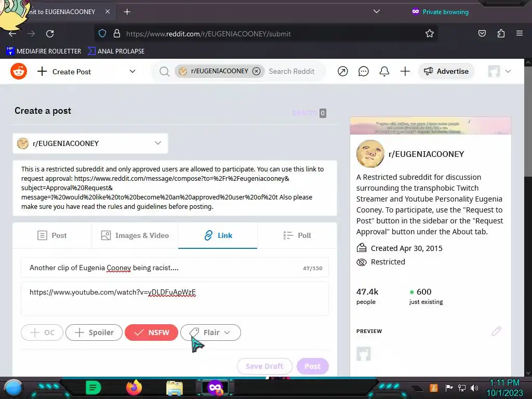Switch to the Images & Video tab
532x399 pixels.
point(135,235)
